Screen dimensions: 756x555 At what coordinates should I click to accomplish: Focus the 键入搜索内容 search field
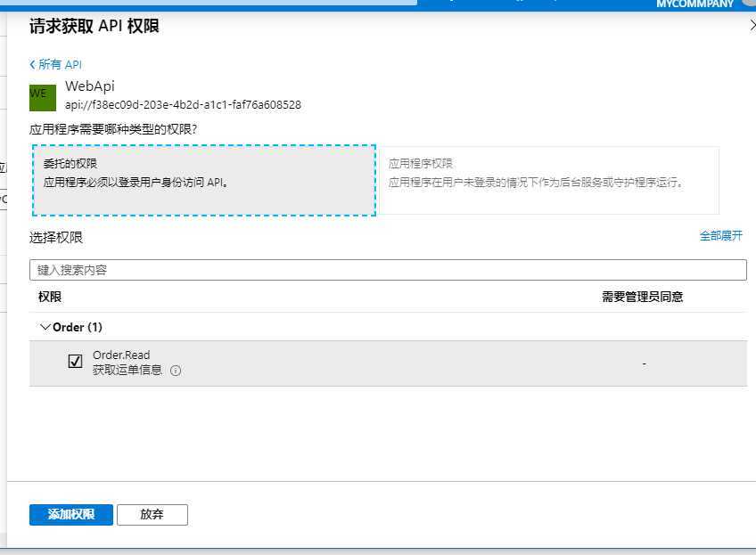(x=388, y=270)
